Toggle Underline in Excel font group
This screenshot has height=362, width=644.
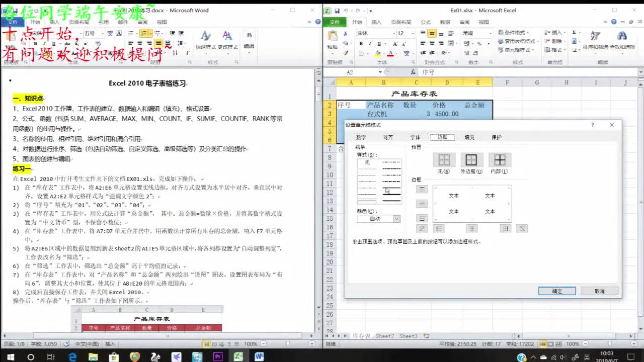tap(379, 43)
